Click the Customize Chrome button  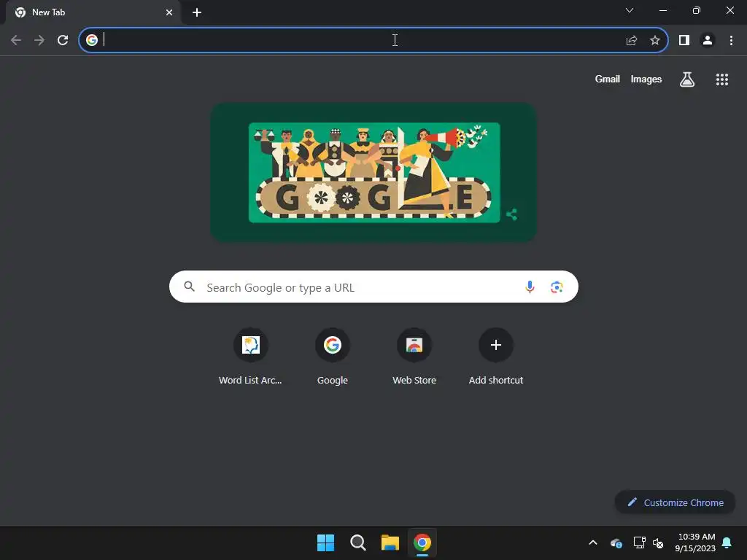[x=675, y=502]
